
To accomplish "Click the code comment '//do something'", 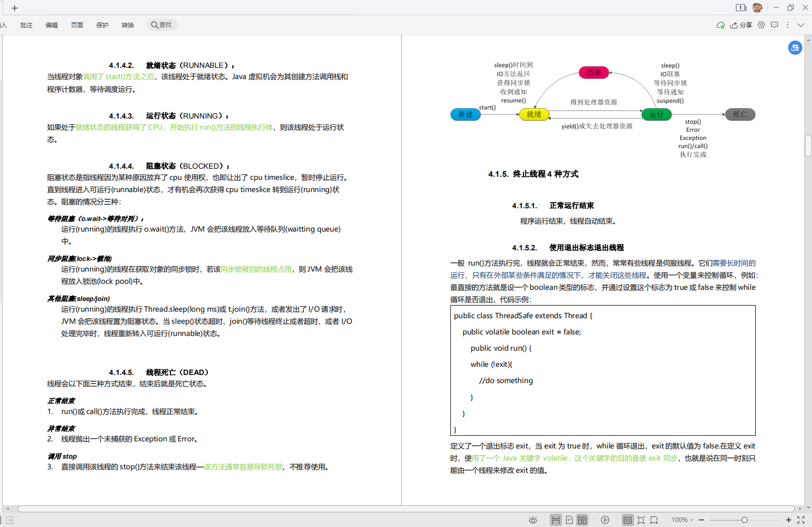I will (506, 381).
